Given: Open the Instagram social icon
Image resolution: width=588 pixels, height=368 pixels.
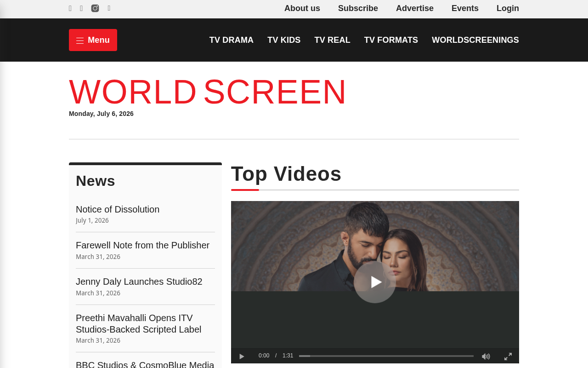Looking at the screenshot, I should point(95,8).
